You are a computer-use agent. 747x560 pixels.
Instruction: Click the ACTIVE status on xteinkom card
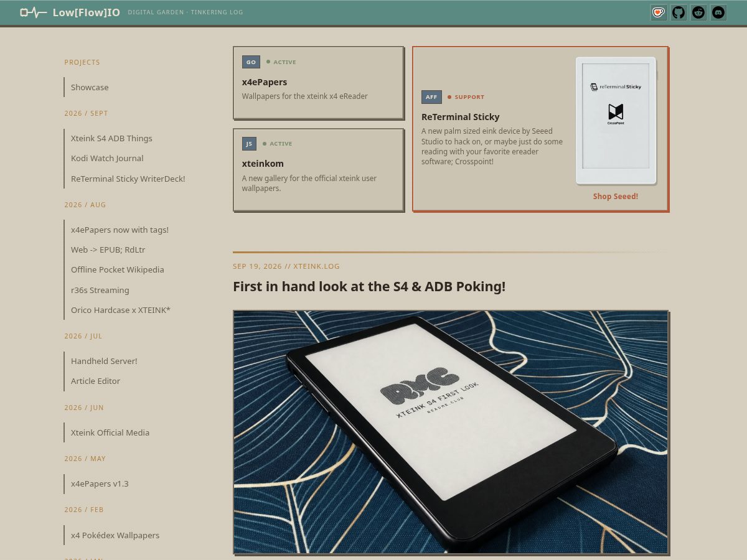pyautogui.click(x=278, y=144)
